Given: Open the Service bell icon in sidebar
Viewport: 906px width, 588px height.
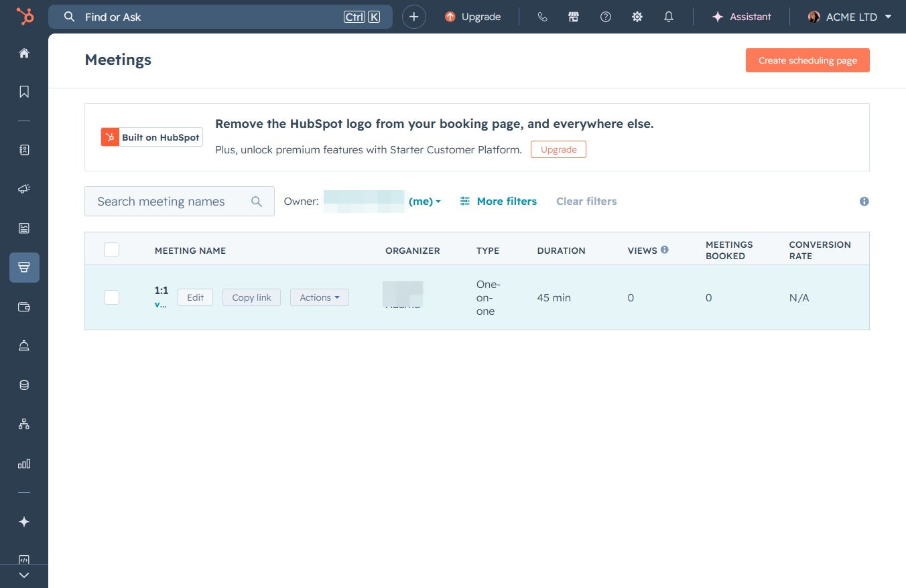Looking at the screenshot, I should pyautogui.click(x=24, y=346).
